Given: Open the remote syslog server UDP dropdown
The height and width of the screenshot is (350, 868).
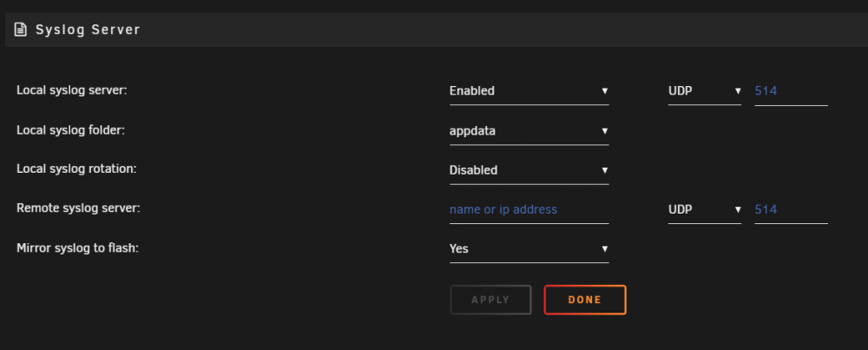Looking at the screenshot, I should [705, 209].
